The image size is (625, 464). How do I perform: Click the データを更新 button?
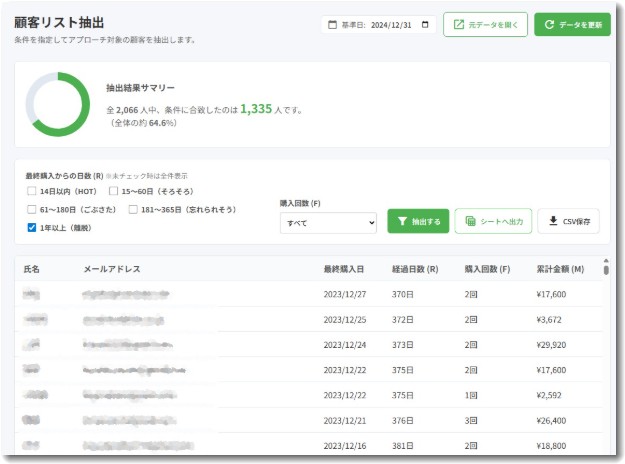click(572, 25)
